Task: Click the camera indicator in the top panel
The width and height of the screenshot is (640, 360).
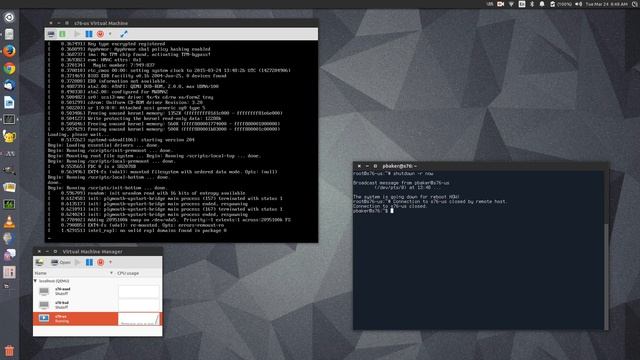Action: (x=500, y=4)
